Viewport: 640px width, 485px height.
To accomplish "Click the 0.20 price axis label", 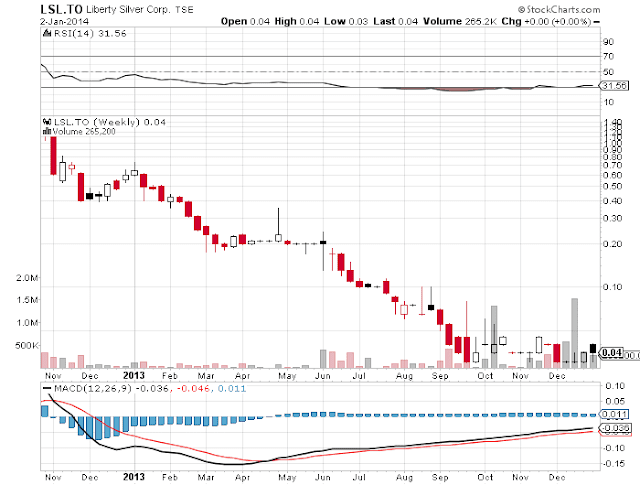I will (612, 244).
